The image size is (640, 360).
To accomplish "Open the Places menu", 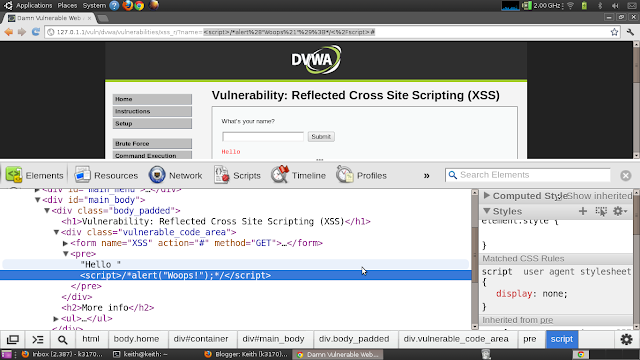I will point(67,5).
